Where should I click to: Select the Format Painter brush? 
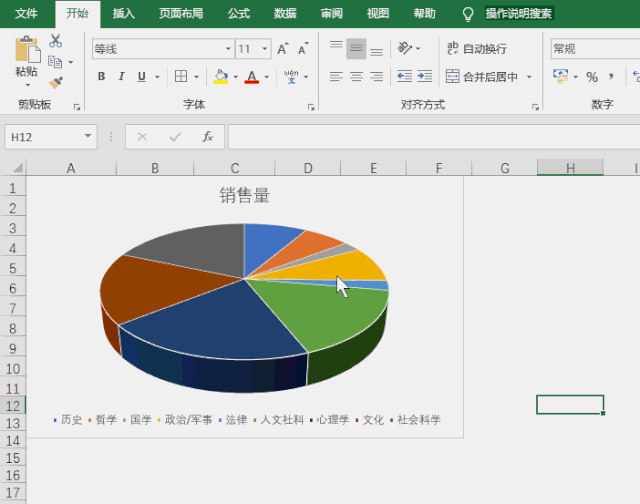click(x=56, y=83)
